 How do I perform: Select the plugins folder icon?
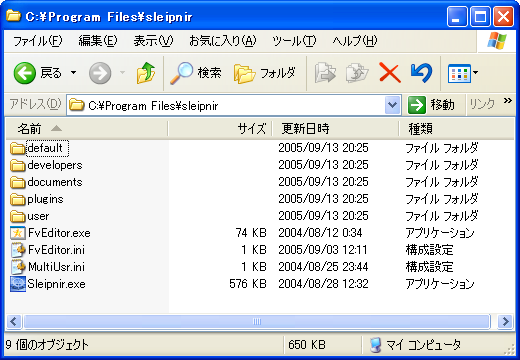[x=18, y=199]
